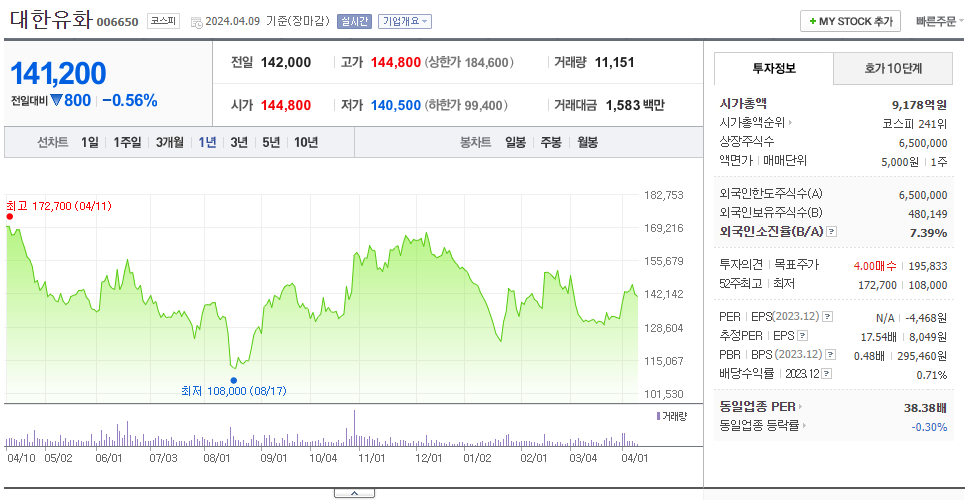Click the current price 141,200
This screenshot has height=500, width=968.
pyautogui.click(x=58, y=73)
